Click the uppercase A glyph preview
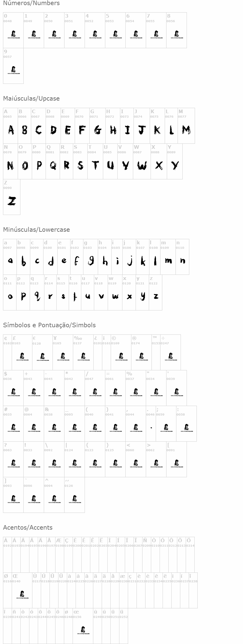Screen dimensions: 243x644 (x=11, y=130)
